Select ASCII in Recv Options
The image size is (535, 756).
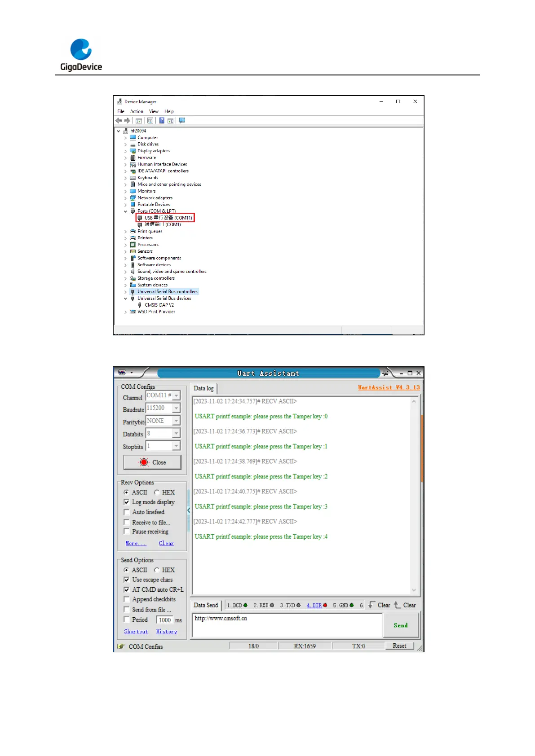point(126,492)
